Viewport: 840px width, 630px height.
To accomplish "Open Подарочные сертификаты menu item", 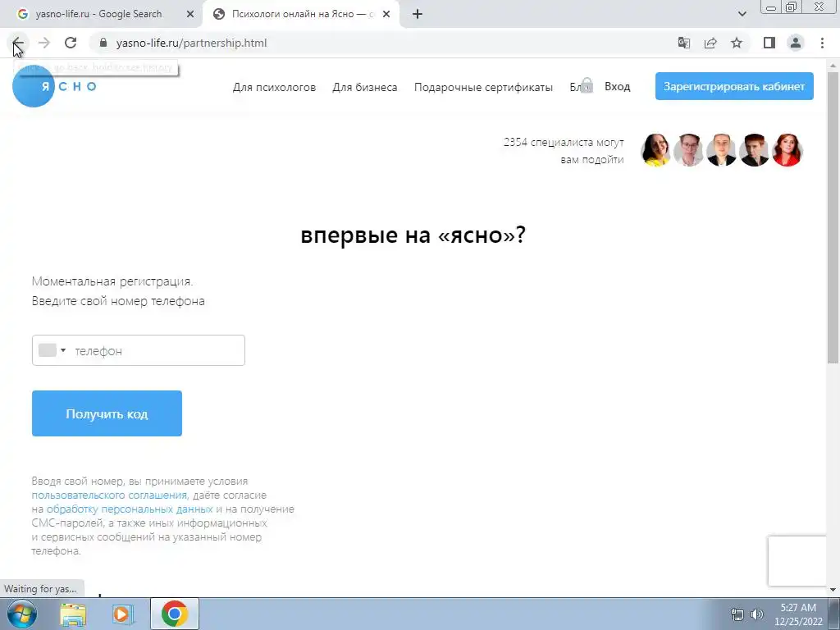I will [483, 87].
